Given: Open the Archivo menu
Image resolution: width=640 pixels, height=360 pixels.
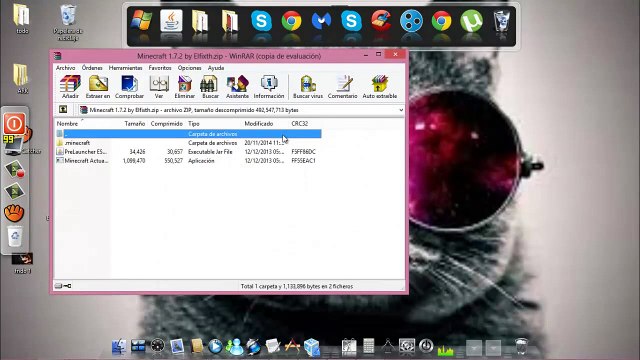Looking at the screenshot, I should tap(65, 68).
